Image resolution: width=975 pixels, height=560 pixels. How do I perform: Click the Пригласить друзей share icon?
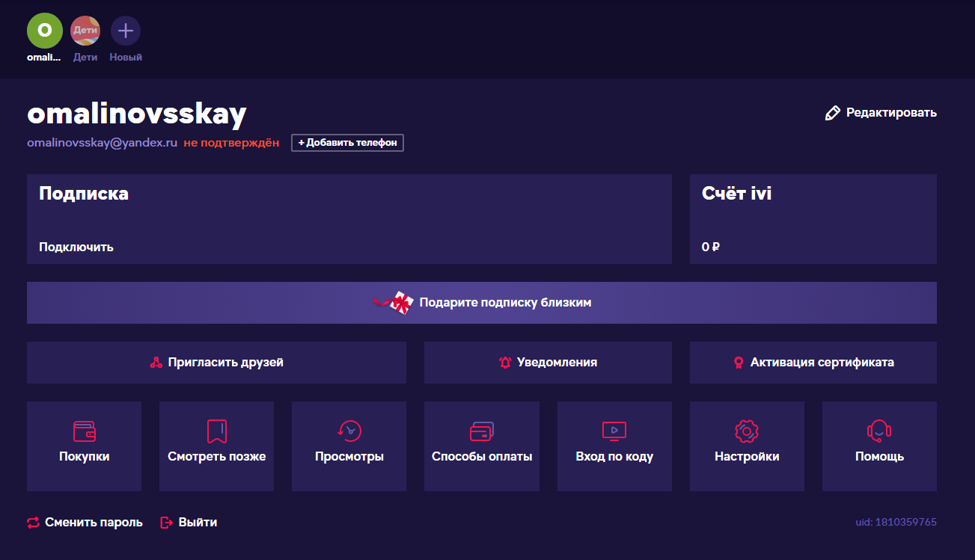pyautogui.click(x=156, y=363)
